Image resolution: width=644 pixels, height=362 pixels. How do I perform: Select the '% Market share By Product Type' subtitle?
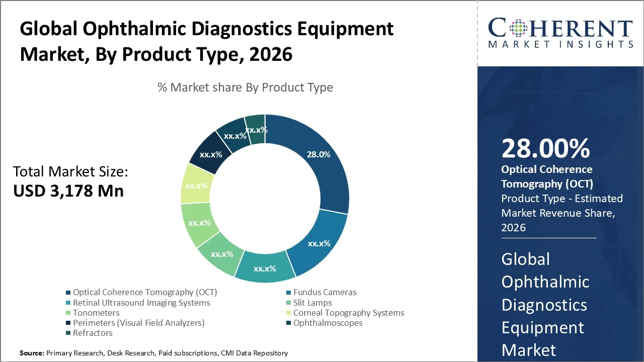(x=245, y=87)
